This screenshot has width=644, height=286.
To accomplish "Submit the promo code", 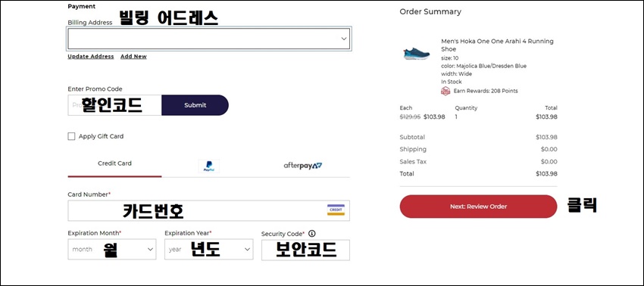I will click(x=195, y=105).
